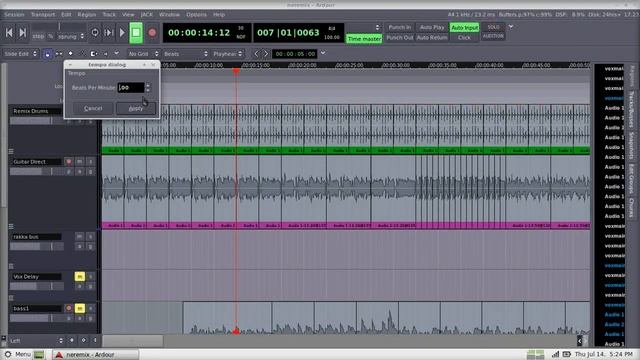
Task: Cancel the Tempo dialog
Action: coord(93,109)
